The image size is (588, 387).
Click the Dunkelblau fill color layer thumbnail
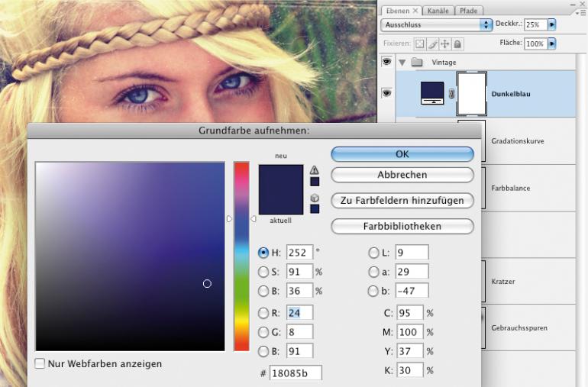point(432,93)
